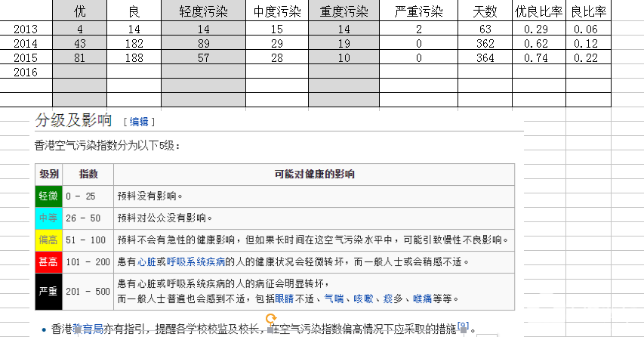The height and width of the screenshot is (337, 644).
Task: Select the black 严重 level cell
Action: [x=48, y=291]
